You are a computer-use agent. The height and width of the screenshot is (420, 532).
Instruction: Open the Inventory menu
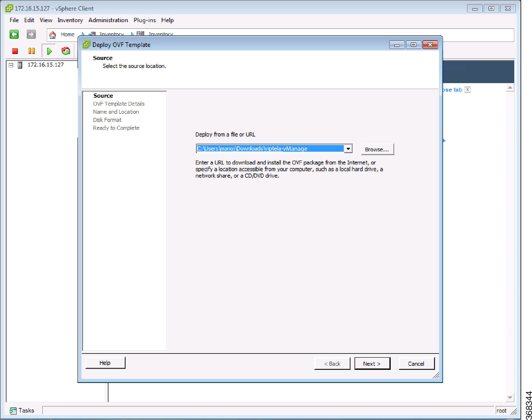coord(70,20)
